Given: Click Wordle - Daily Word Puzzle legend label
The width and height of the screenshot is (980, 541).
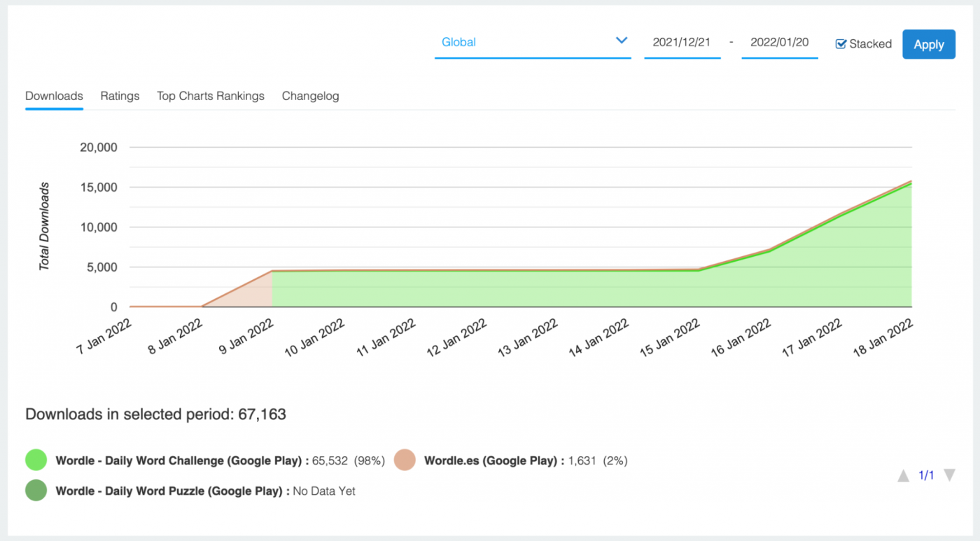Looking at the screenshot, I should pyautogui.click(x=172, y=491).
